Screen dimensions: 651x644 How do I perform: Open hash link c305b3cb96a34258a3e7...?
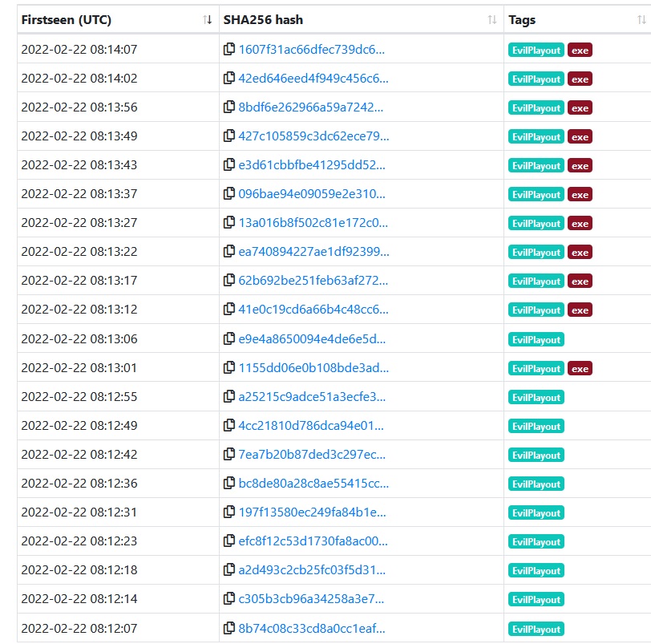click(311, 599)
